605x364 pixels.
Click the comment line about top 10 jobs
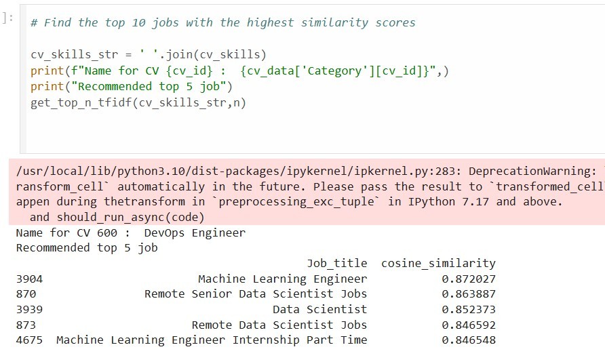pyautogui.click(x=223, y=22)
